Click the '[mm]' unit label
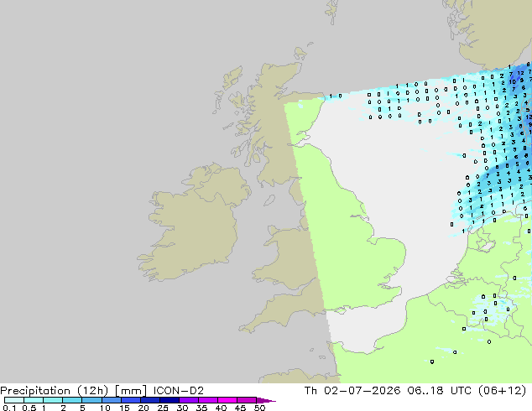Screen dimensions: 532x411 click(x=131, y=391)
